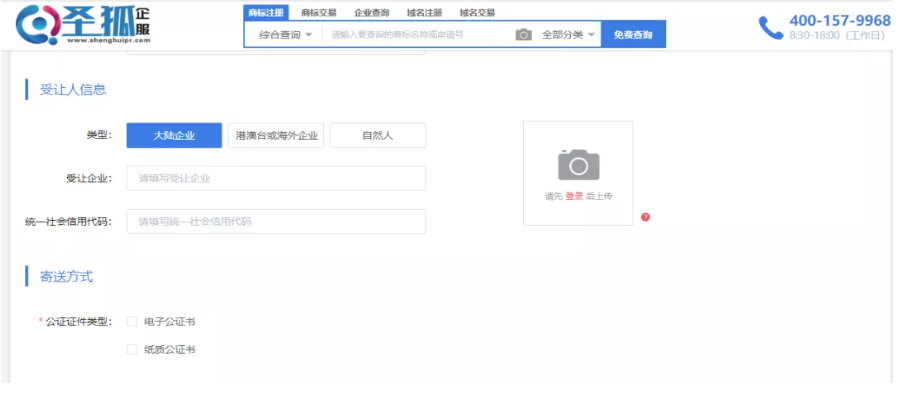Click the 受让企业 input field
The height and width of the screenshot is (399, 898).
click(x=276, y=178)
